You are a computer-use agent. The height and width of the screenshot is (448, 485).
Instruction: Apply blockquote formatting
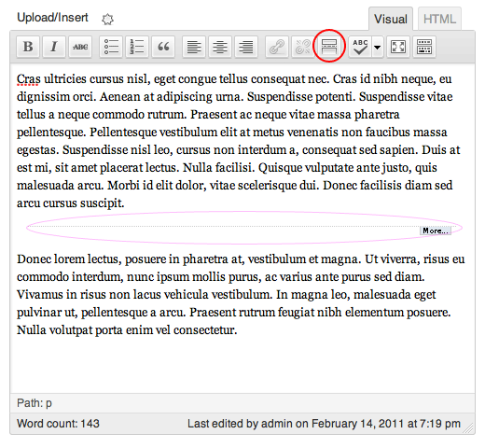163,47
